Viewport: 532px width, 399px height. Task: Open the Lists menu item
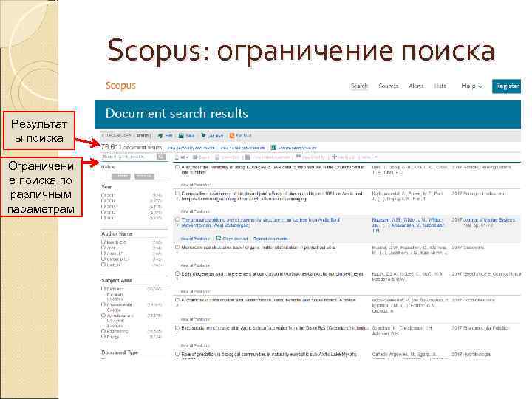tap(440, 86)
